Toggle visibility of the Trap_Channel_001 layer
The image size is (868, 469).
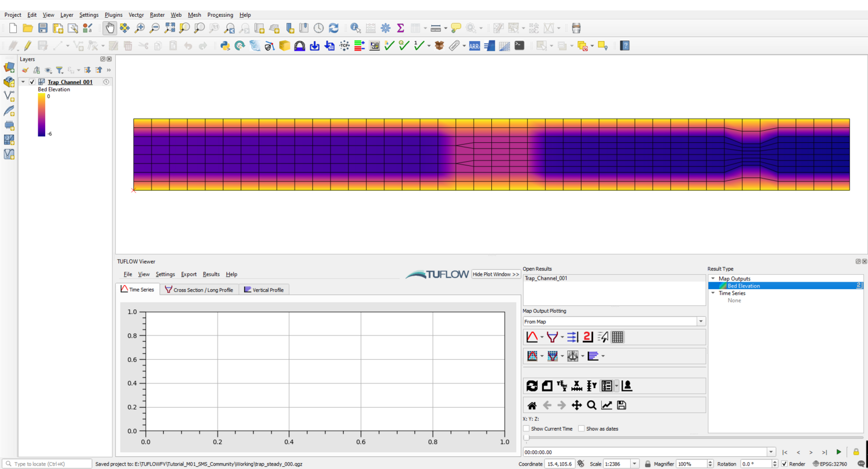pyautogui.click(x=32, y=82)
